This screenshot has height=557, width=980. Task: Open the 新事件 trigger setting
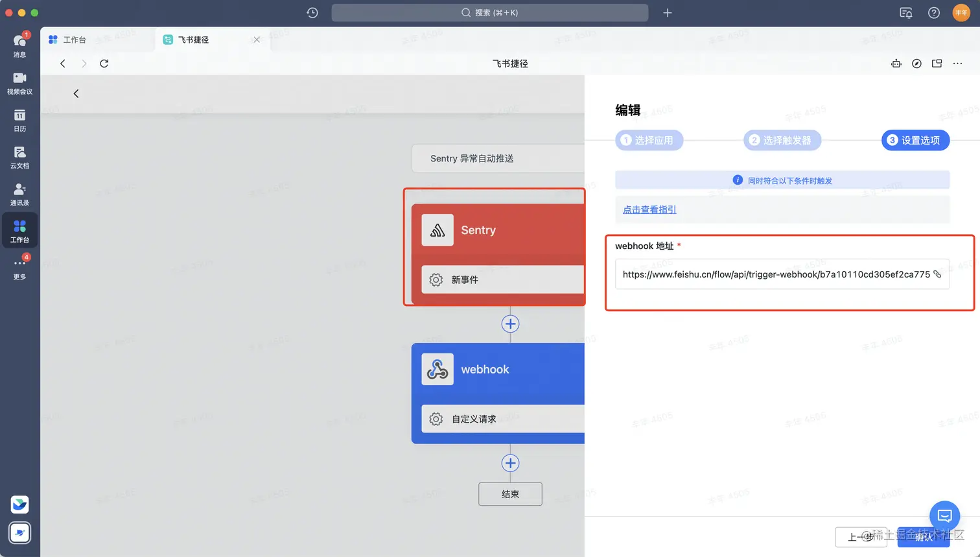503,279
